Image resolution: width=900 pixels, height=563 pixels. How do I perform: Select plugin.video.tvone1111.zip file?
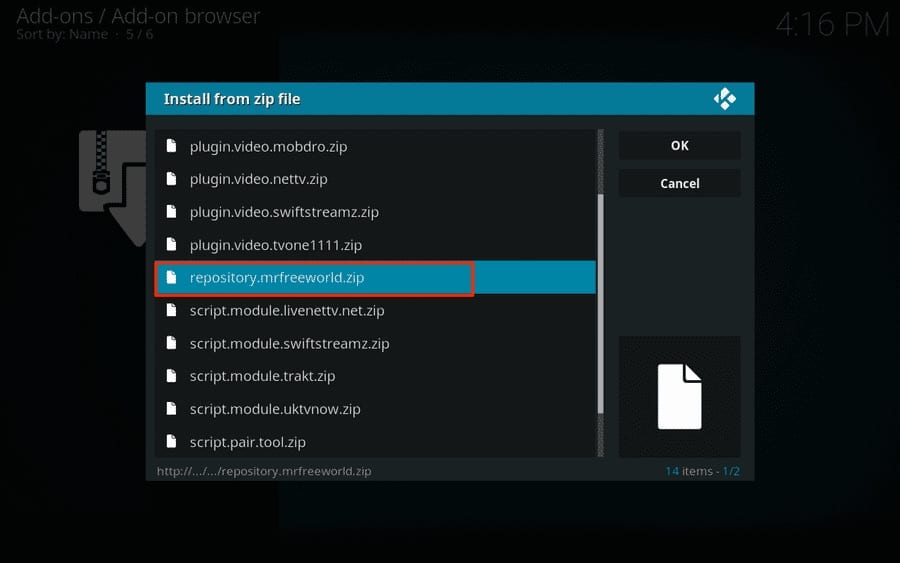coord(375,245)
